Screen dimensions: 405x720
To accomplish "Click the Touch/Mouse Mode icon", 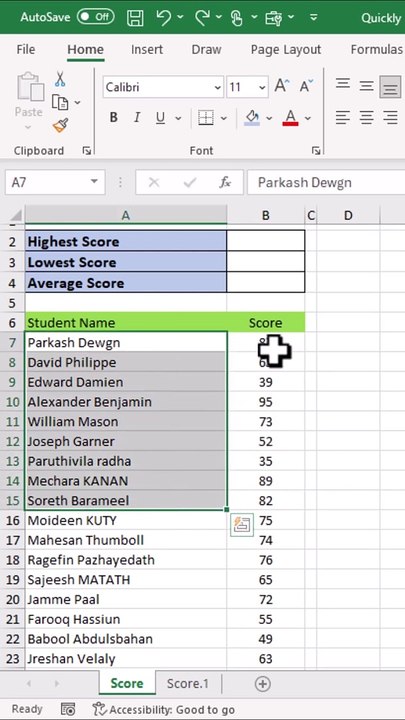I will point(237,18).
